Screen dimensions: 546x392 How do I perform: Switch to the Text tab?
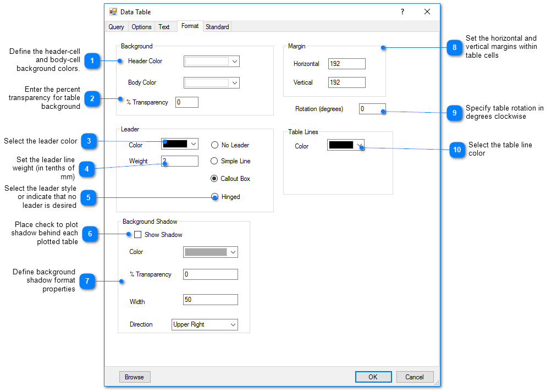[163, 26]
